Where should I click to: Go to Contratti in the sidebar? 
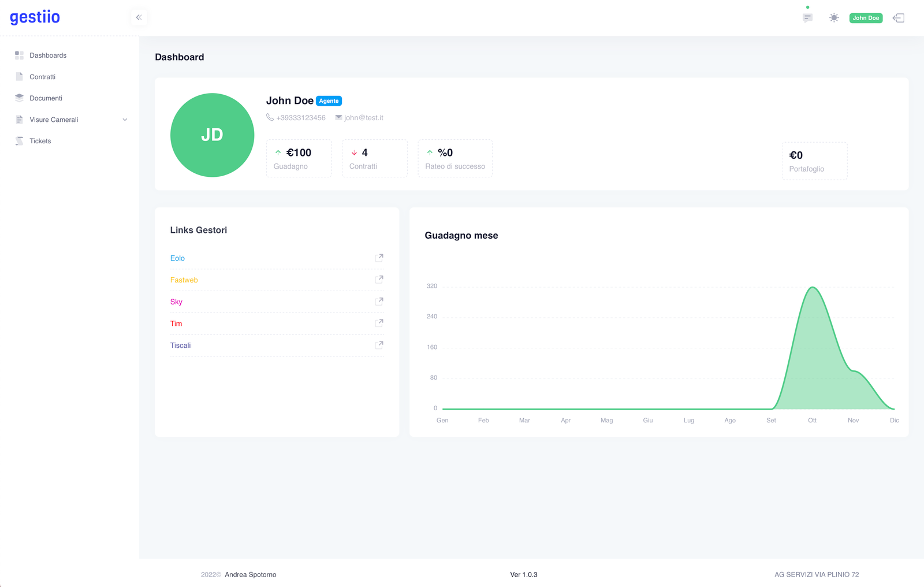pos(43,77)
